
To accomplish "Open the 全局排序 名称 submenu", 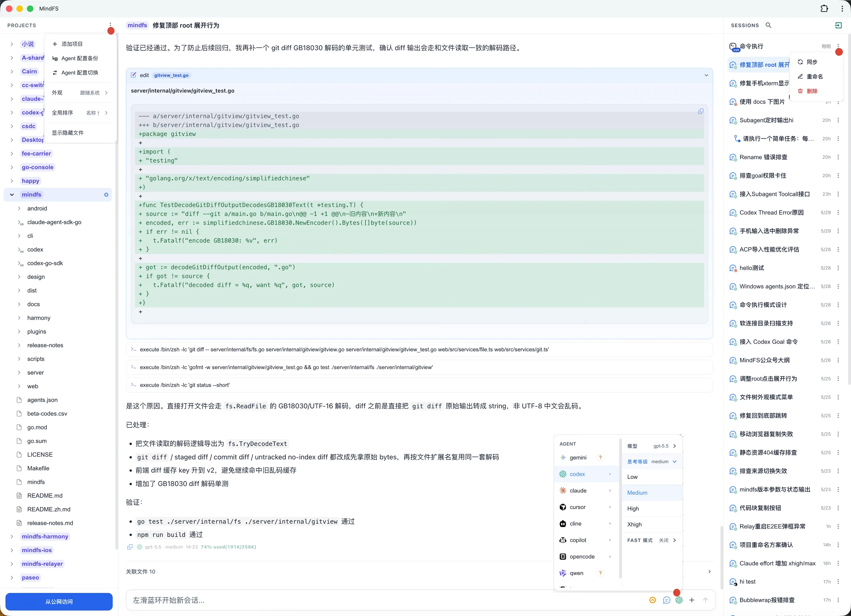I will [x=80, y=113].
